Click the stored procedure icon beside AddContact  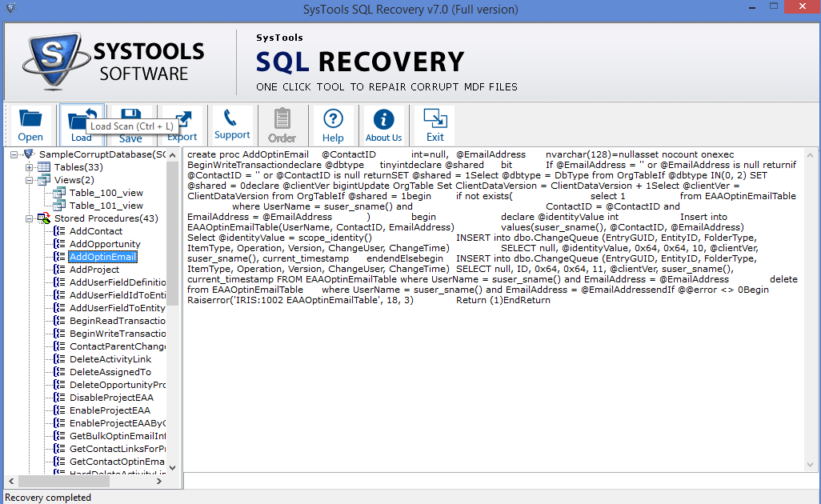click(x=60, y=231)
